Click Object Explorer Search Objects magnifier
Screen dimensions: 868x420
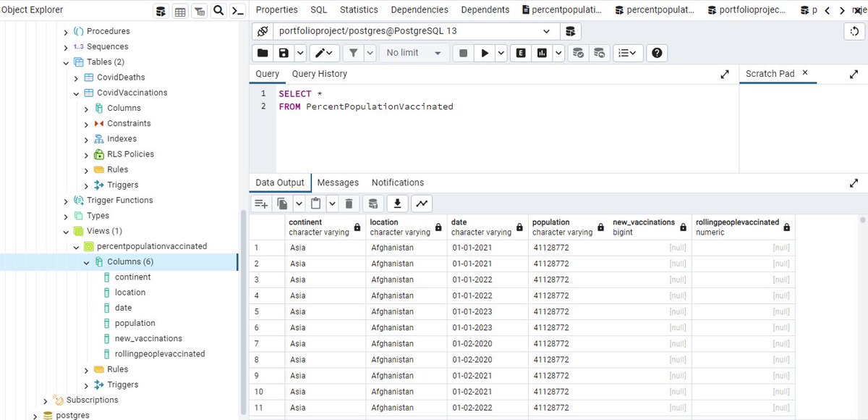coord(218,11)
